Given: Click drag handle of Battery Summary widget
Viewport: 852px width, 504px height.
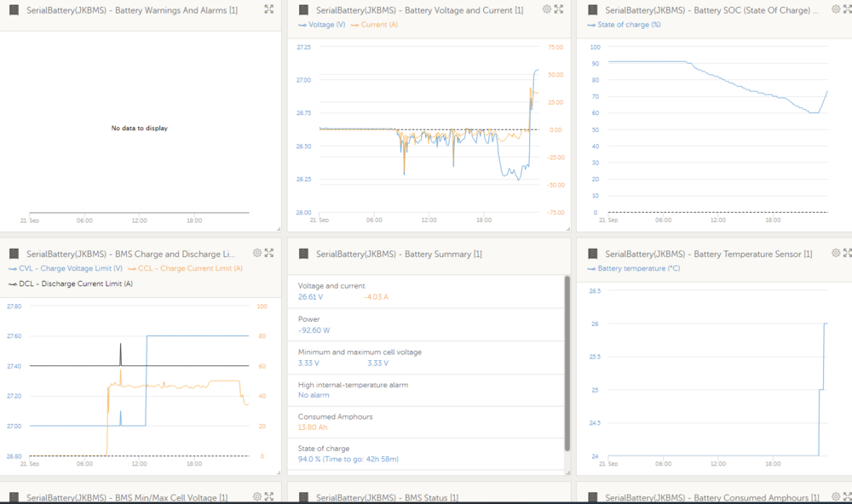Looking at the screenshot, I should point(303,254).
